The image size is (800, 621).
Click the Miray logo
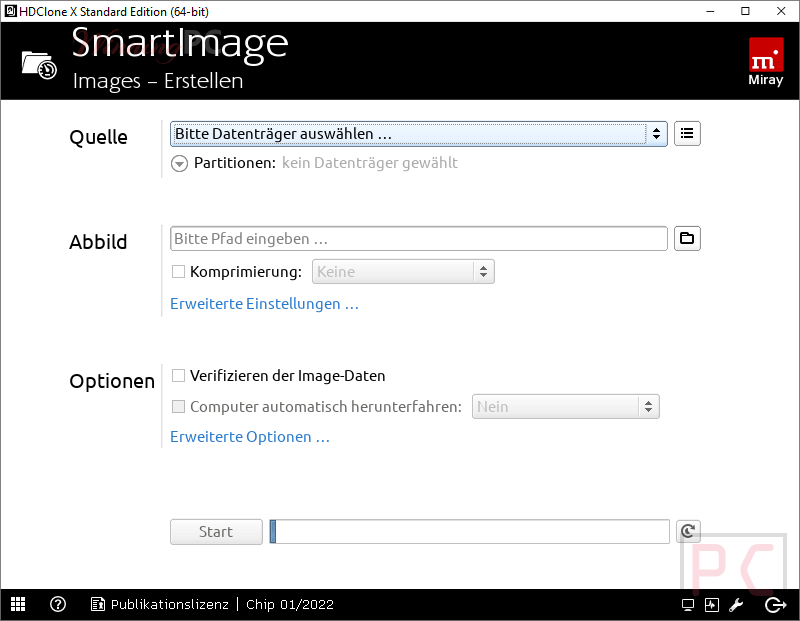tap(766, 61)
